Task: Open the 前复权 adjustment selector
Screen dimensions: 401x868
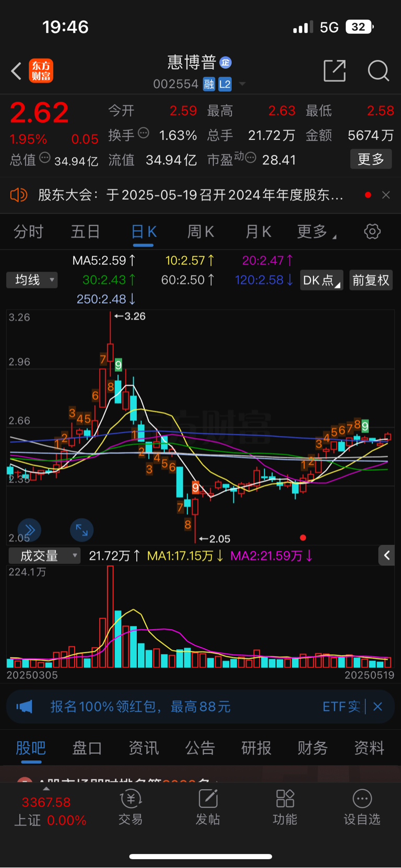Action: [371, 280]
